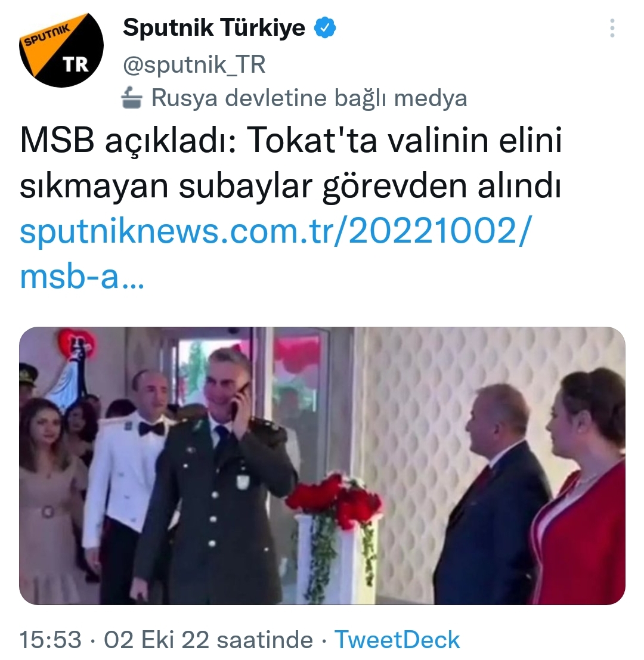Click the 'sıkmayan subaylar görevden alındı' text line
644x660 pixels.
pyautogui.click(x=290, y=186)
